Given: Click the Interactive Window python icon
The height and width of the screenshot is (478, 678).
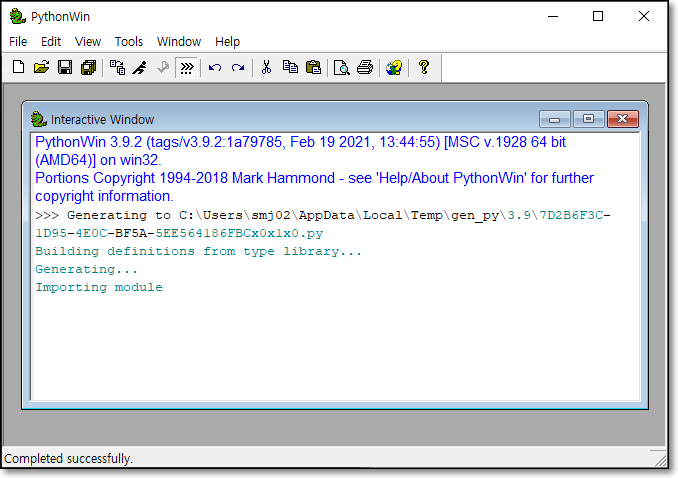Looking at the screenshot, I should (38, 119).
